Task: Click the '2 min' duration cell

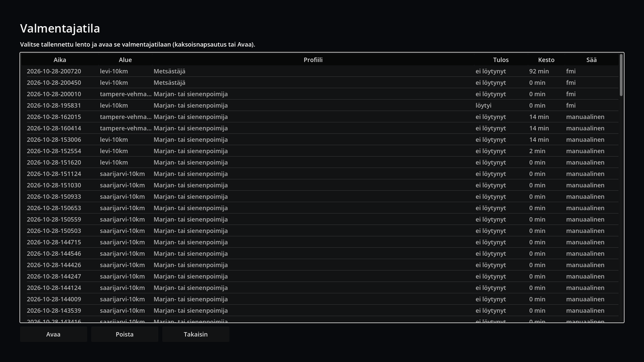Action: 537,151
